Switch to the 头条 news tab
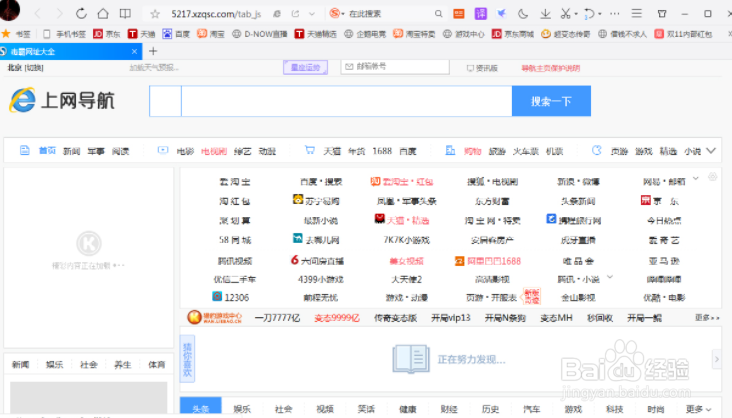This screenshot has height=418, width=732. (x=201, y=407)
